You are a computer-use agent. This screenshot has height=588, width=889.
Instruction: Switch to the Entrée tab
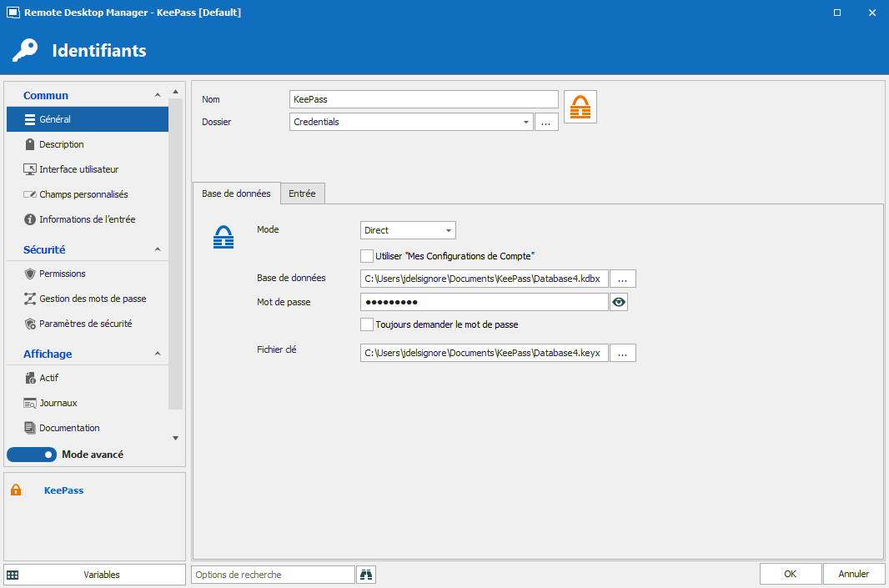coord(302,193)
